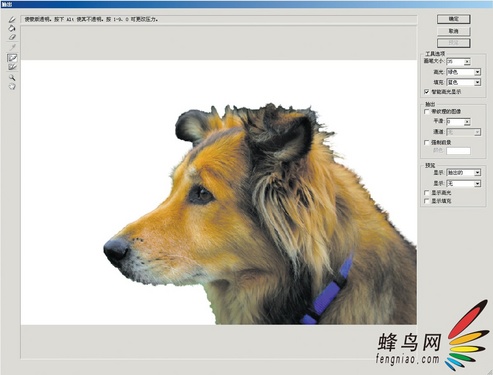Select the Zoom magnifier tool

pyautogui.click(x=12, y=78)
